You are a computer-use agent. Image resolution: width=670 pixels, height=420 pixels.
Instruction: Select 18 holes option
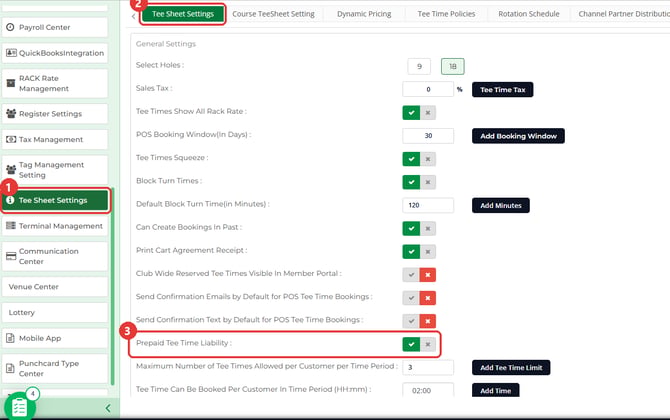(453, 66)
